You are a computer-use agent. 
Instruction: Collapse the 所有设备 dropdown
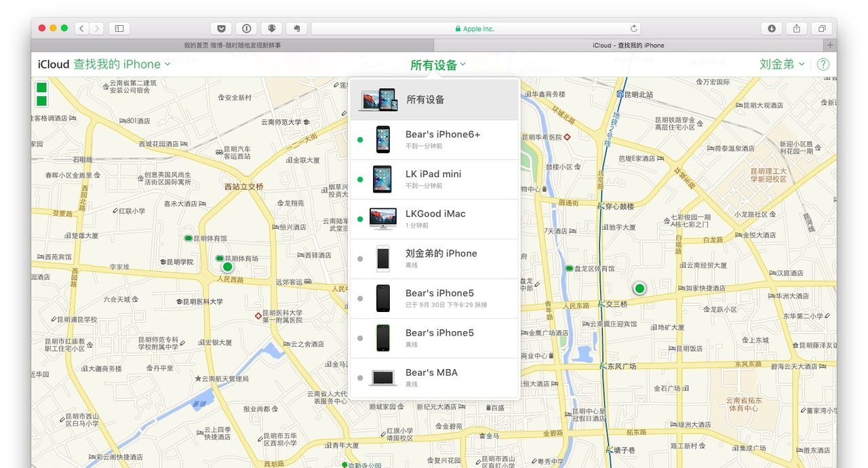pos(437,65)
